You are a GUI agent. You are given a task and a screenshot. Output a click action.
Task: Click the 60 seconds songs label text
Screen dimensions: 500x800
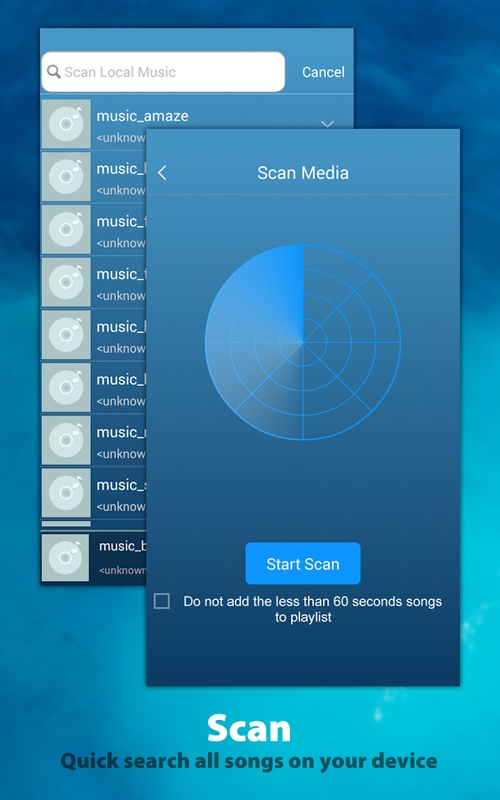coord(312,609)
